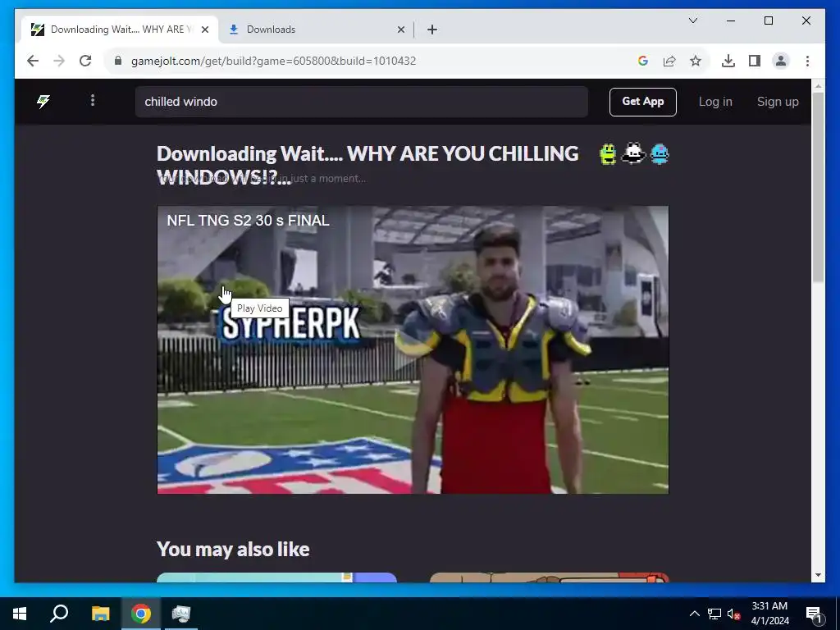Go back with browser back arrow
The image size is (840, 630).
pyautogui.click(x=33, y=61)
